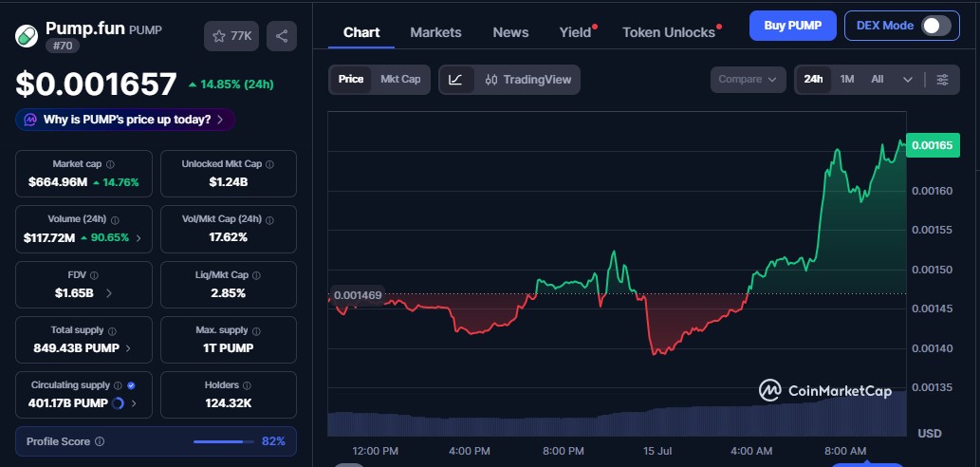Select the line chart icon
Screen dimensions: 980x467
456,80
